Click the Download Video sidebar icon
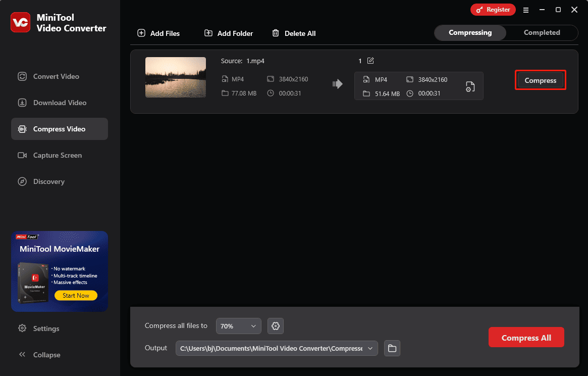 coord(22,103)
